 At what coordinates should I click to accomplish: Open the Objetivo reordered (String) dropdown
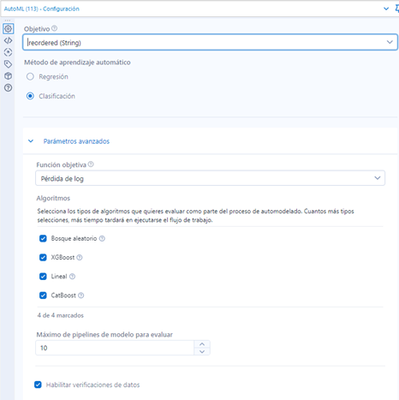pos(210,42)
